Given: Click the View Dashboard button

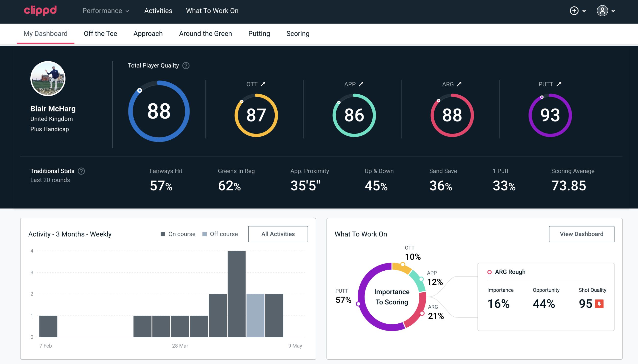Looking at the screenshot, I should (x=582, y=234).
